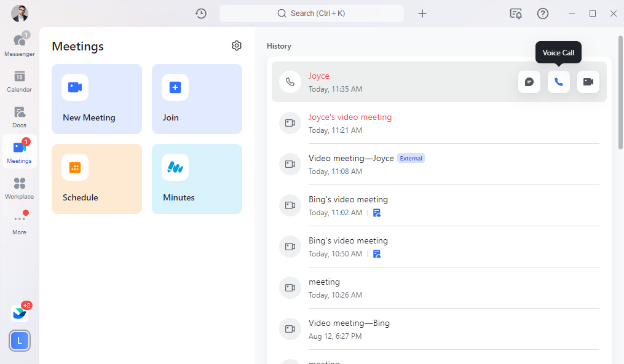Open the notification list icon in the title bar
Viewport: 624px width, 364px height.
pyautogui.click(x=516, y=14)
